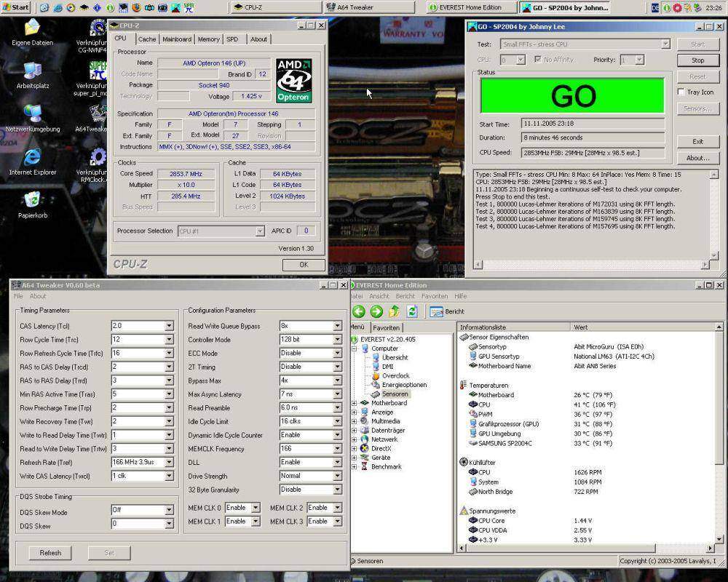Open Refresh Rate (Tref) dropdown

pos(170,462)
